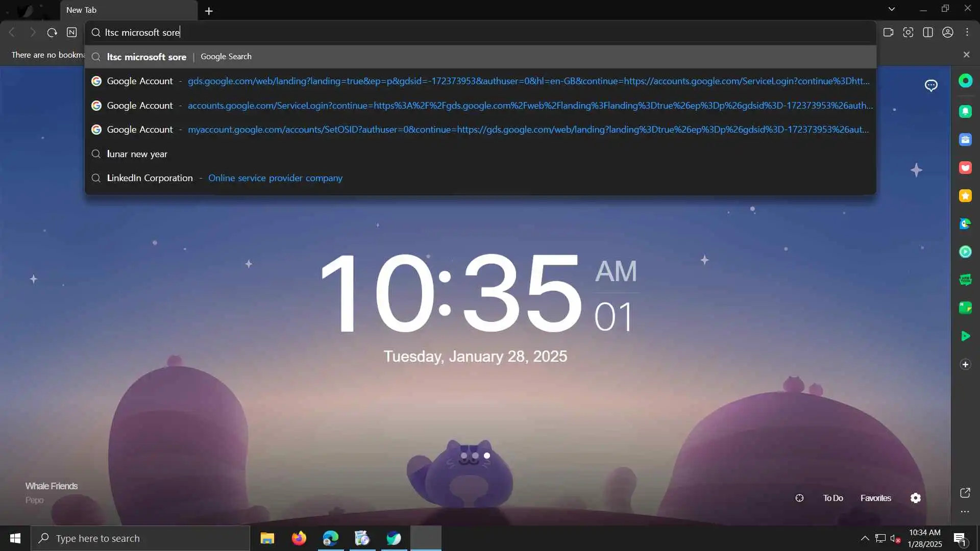The width and height of the screenshot is (980, 551).
Task: Open the browser three-dot menu
Action: point(967,32)
